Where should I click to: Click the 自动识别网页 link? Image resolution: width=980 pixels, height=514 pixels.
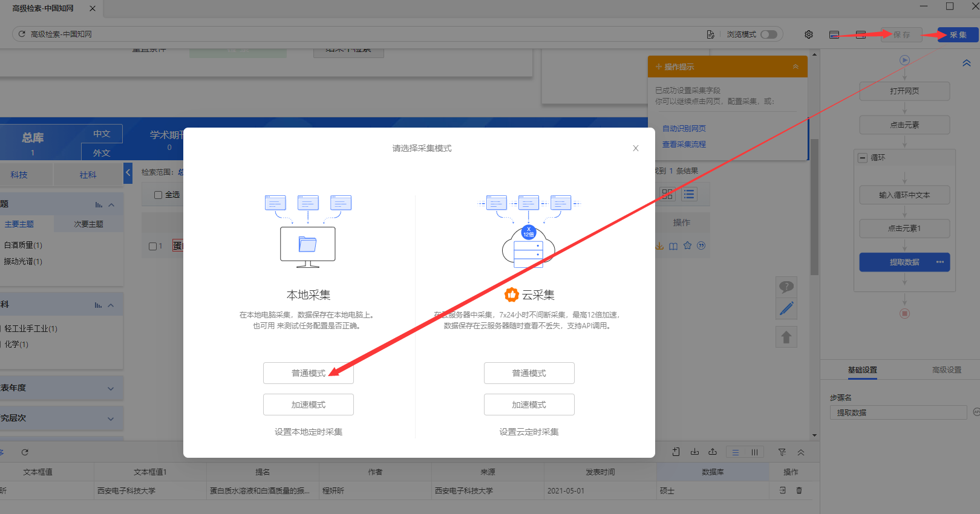(x=684, y=129)
